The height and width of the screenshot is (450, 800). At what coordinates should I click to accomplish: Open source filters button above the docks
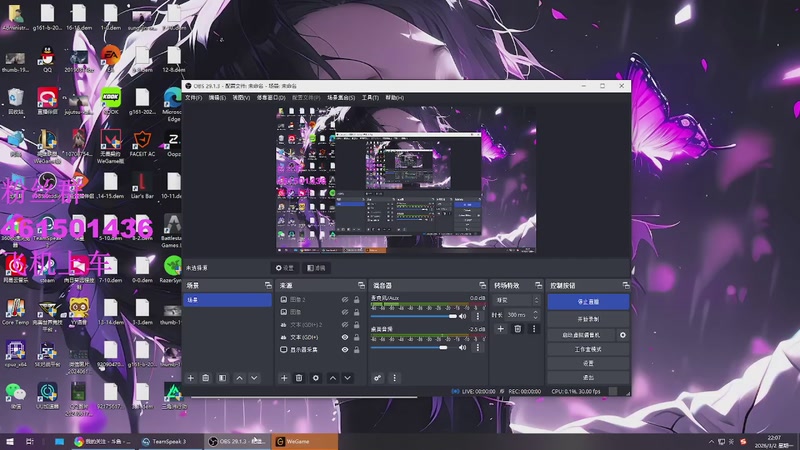316,268
